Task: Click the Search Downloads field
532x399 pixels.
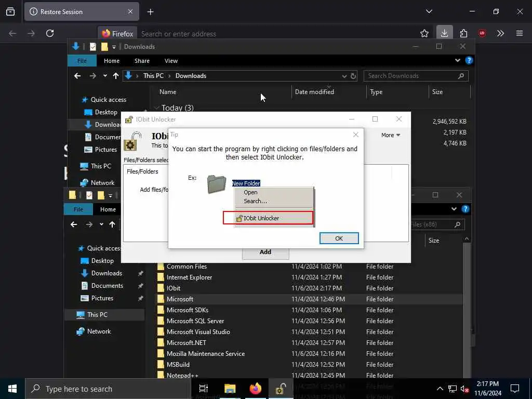Action: [x=416, y=76]
